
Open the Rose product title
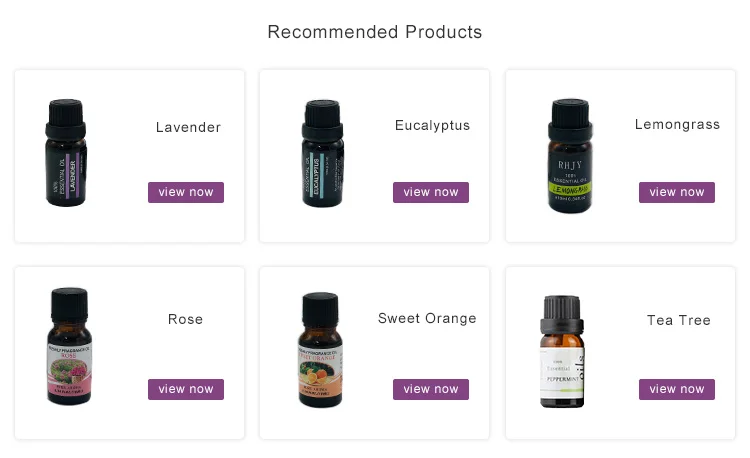coord(186,319)
